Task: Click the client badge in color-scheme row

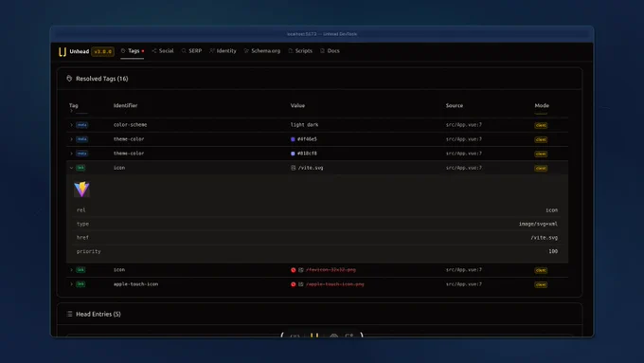Action: 541,125
